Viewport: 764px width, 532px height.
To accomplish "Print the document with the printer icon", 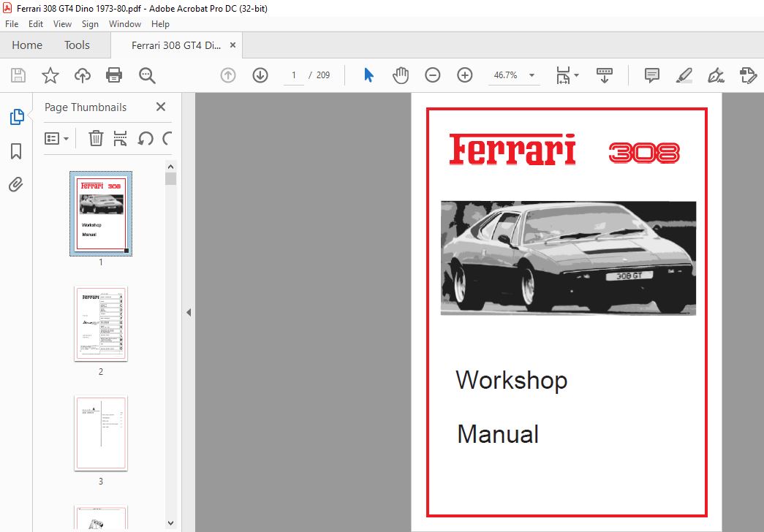I will [114, 75].
